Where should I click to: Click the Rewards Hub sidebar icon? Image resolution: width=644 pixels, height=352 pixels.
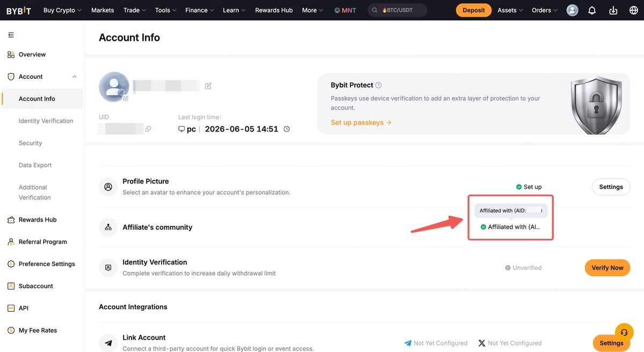click(x=11, y=220)
